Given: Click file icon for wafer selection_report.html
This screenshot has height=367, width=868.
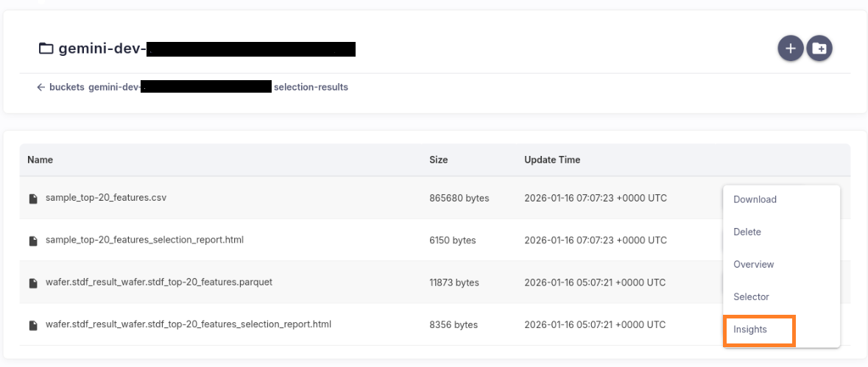Looking at the screenshot, I should pos(32,324).
